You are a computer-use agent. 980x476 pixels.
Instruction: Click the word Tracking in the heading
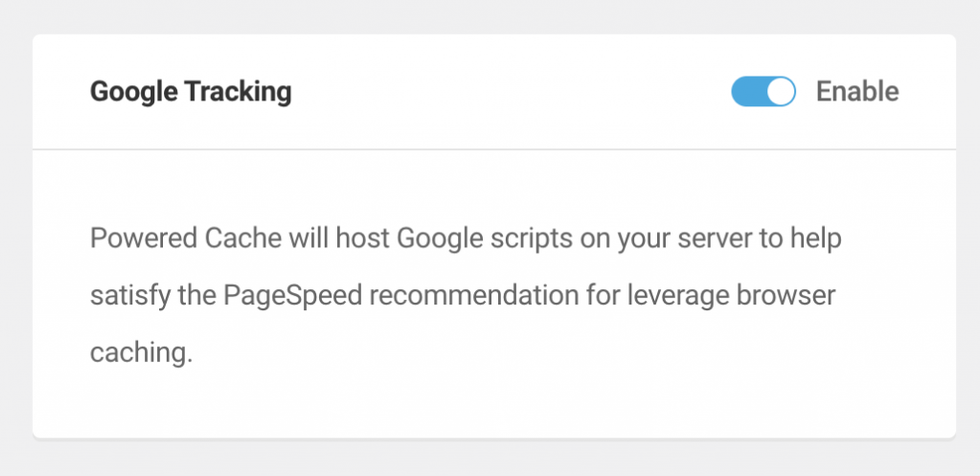(x=238, y=92)
